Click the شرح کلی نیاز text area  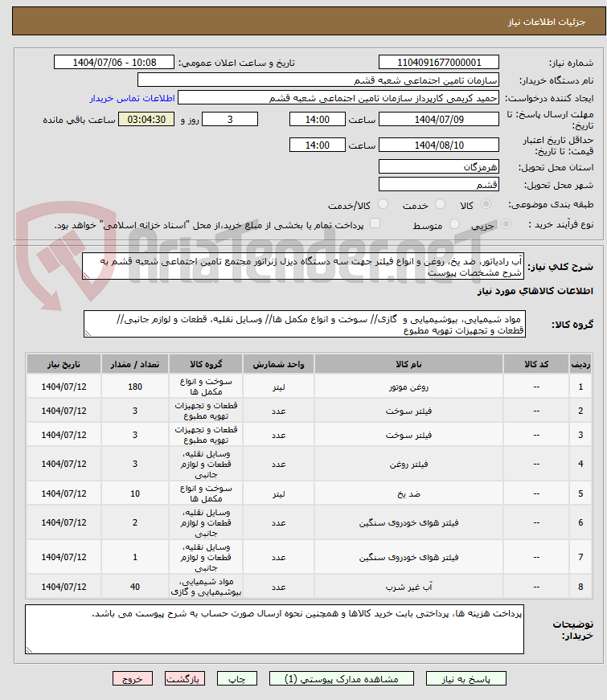coord(303,267)
